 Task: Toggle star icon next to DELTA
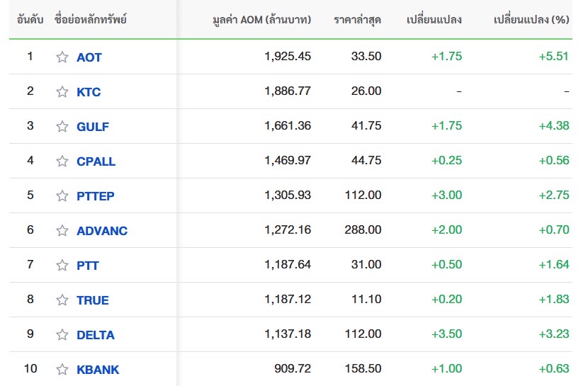click(62, 335)
